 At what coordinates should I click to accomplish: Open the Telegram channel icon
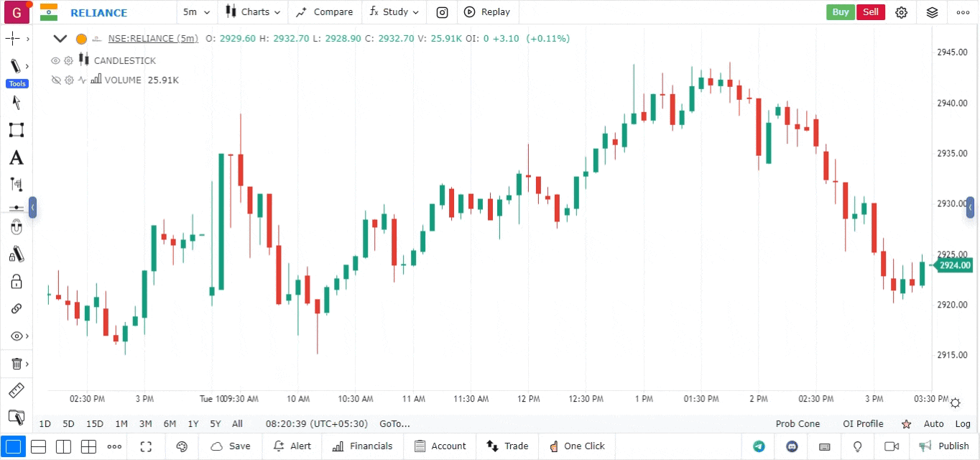759,446
